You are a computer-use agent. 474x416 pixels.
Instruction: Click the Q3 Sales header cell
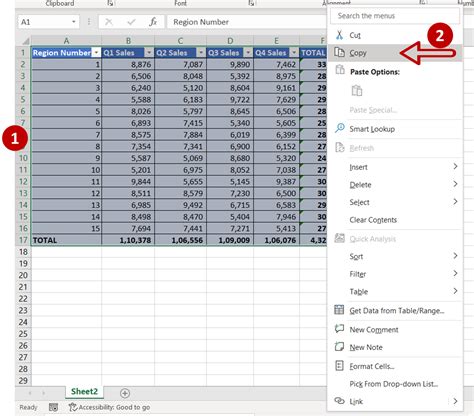[230, 53]
